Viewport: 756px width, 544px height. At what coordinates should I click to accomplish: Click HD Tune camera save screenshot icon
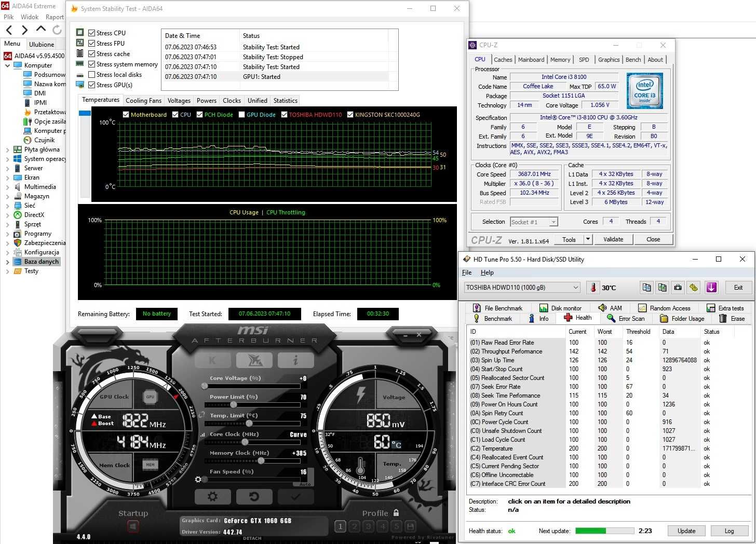tap(678, 288)
